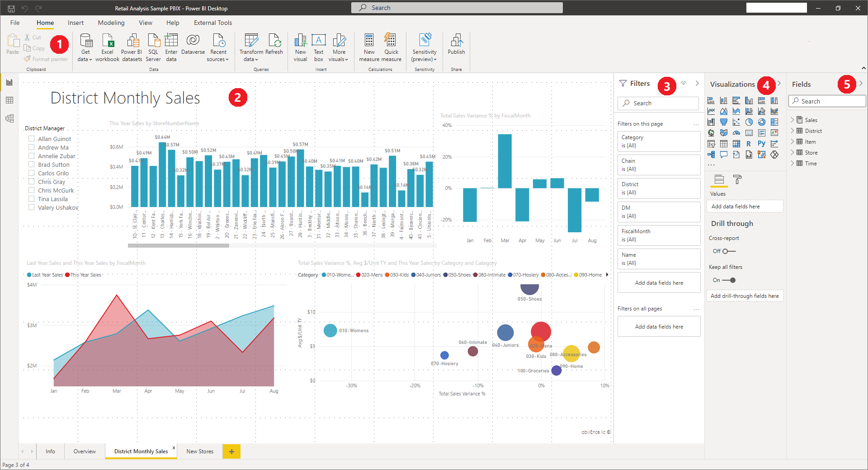The image size is (868, 470).
Task: Expand the District table in Fields
Action: click(x=793, y=131)
